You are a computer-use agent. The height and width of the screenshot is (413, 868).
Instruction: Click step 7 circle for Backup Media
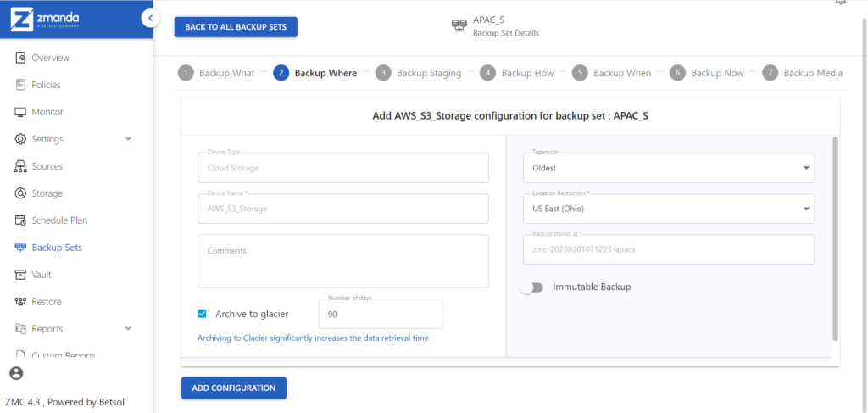point(770,73)
